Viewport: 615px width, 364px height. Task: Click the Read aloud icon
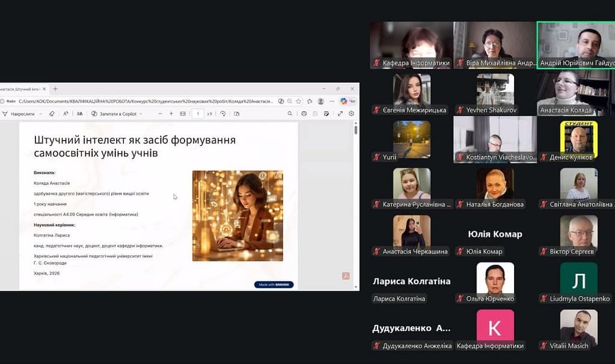(x=66, y=114)
